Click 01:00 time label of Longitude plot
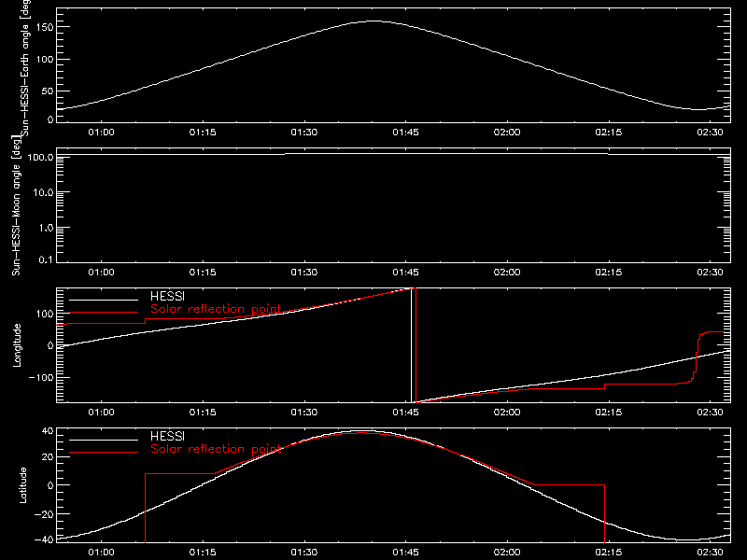This screenshot has height=560, width=747. [x=101, y=413]
